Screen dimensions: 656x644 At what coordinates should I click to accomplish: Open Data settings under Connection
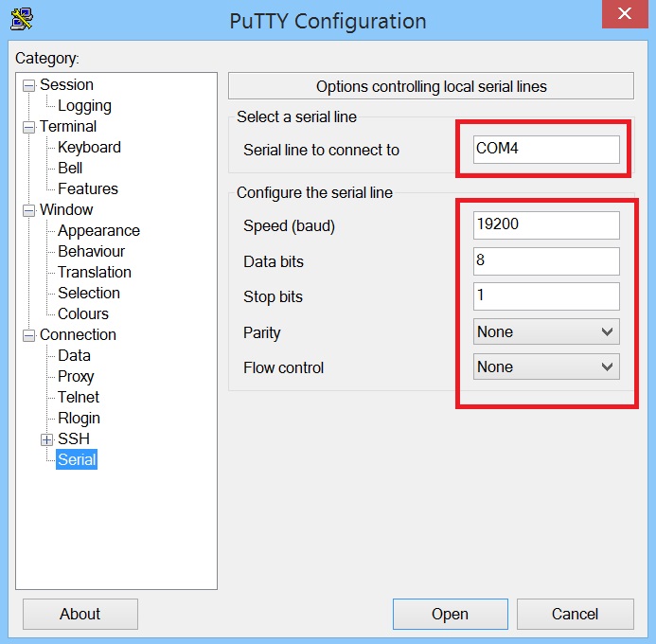pyautogui.click(x=74, y=356)
